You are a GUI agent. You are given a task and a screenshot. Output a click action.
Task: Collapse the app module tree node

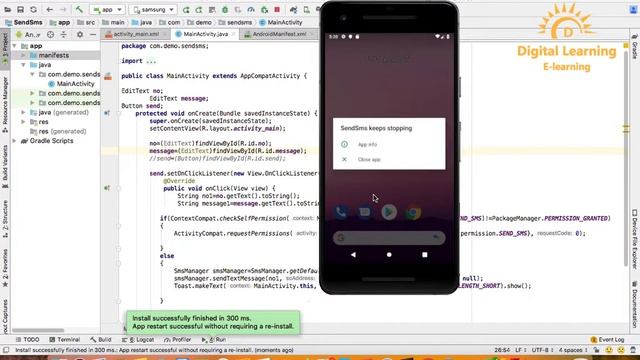pyautogui.click(x=15, y=46)
